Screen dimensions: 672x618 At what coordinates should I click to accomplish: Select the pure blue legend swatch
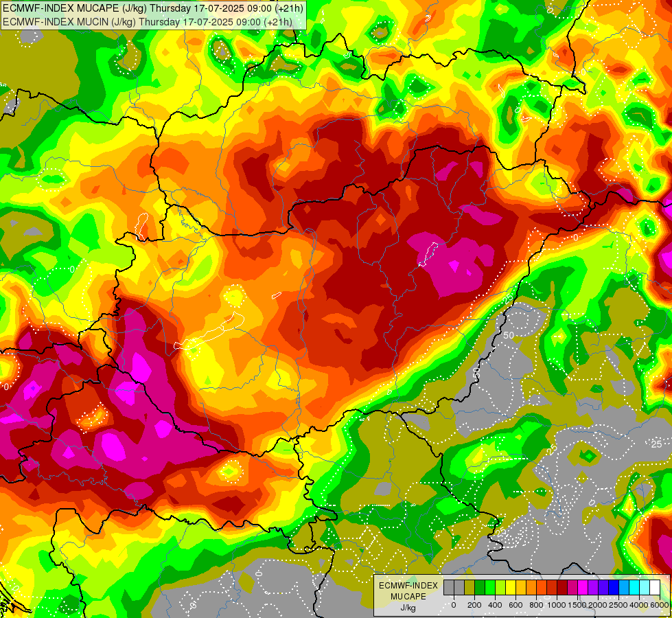tap(614, 587)
